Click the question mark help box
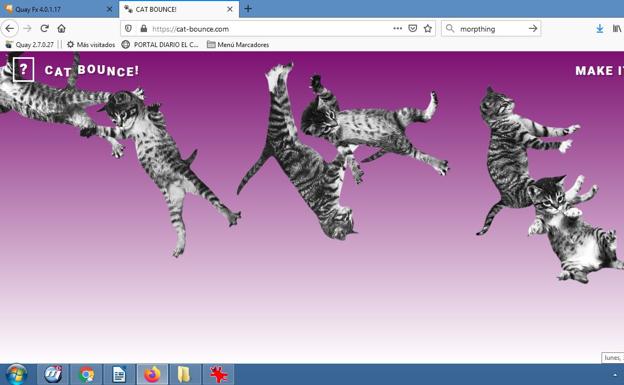This screenshot has height=385, width=624. (23, 70)
